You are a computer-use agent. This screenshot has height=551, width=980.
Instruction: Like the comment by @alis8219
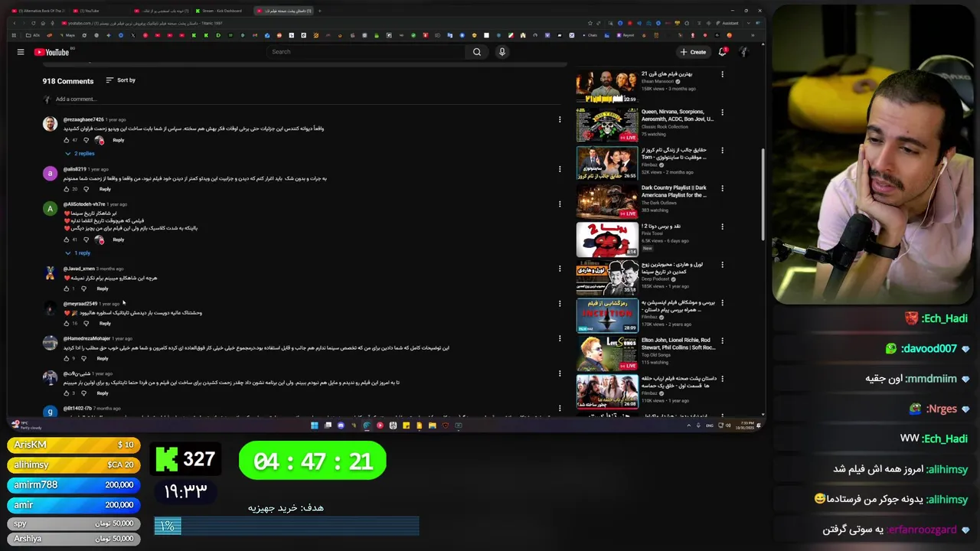[67, 189]
